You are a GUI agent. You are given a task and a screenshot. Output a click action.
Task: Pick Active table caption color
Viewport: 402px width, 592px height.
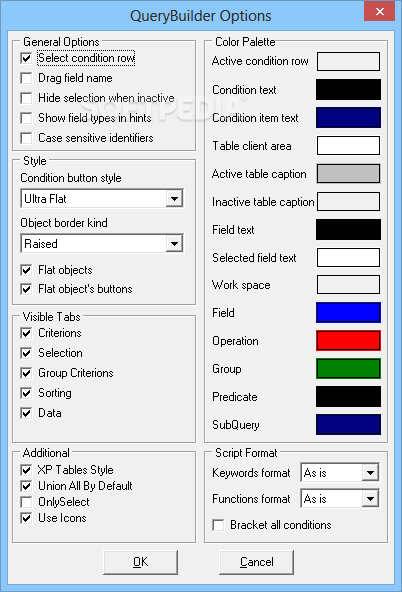(x=348, y=174)
